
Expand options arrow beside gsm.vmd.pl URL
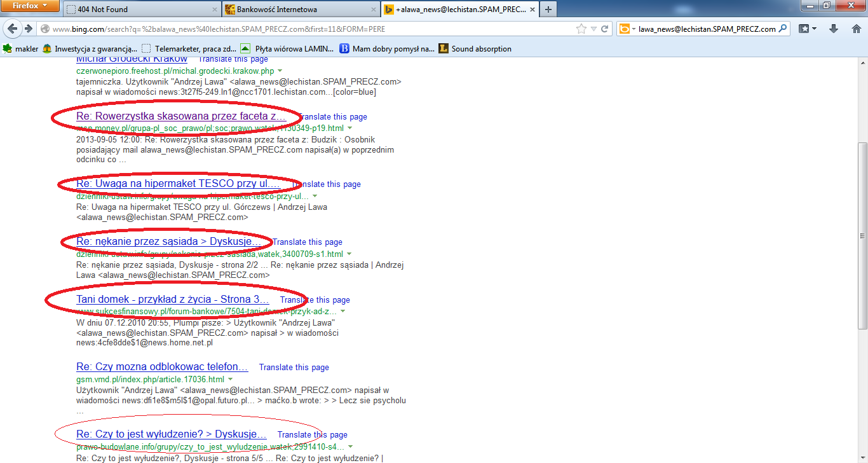[x=229, y=379]
